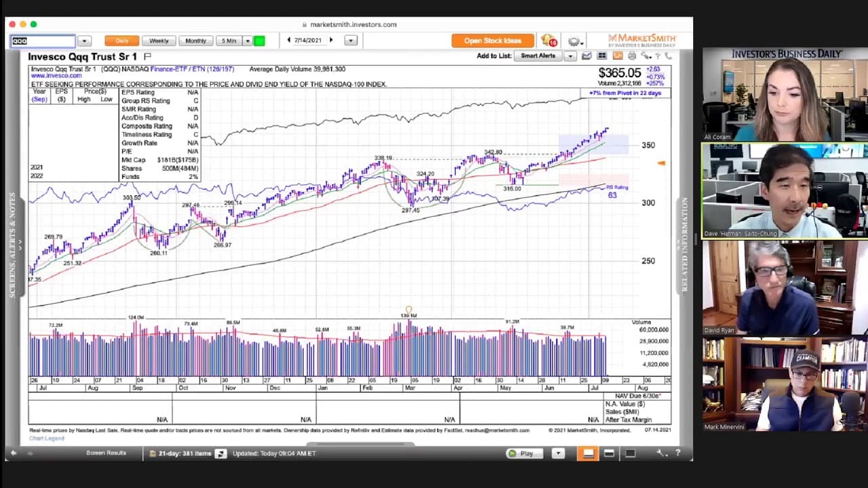The image size is (868, 488).
Task: Expand the Smart Alerts list dropdown
Action: click(x=570, y=56)
